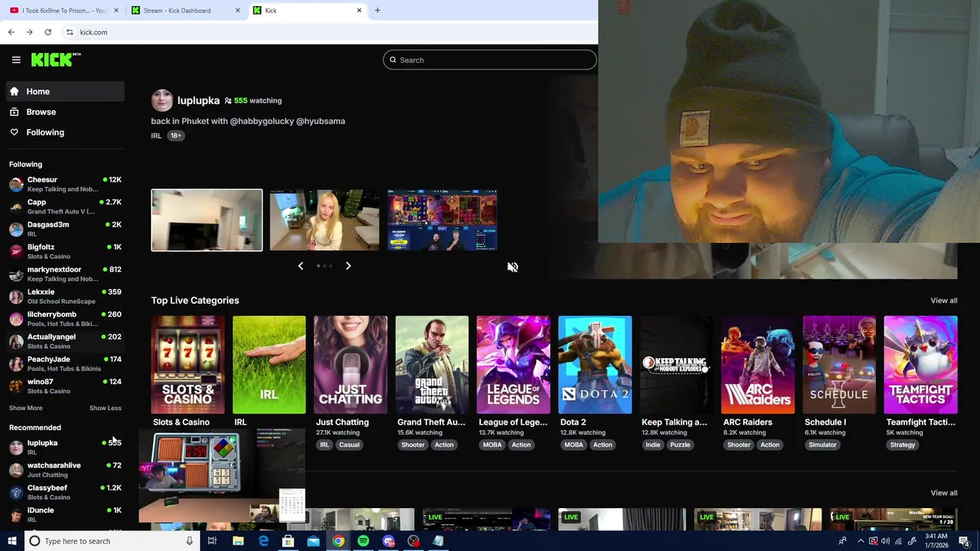
Task: Go to Home in the sidebar
Action: tap(65, 91)
